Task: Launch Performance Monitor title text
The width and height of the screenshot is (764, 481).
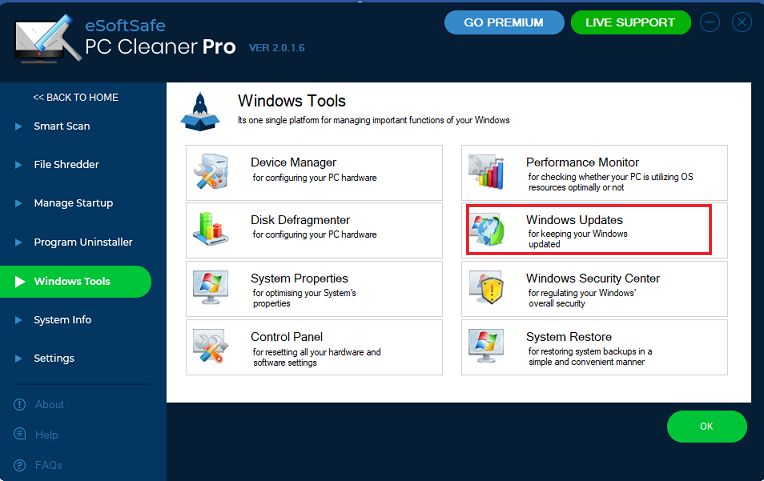Action: pos(582,162)
